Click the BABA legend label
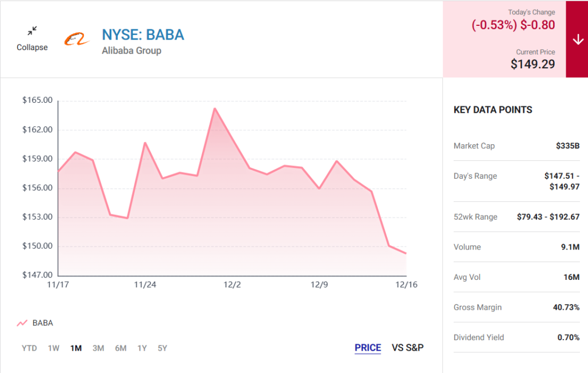Viewport: 588px width, 373px height. (42, 323)
